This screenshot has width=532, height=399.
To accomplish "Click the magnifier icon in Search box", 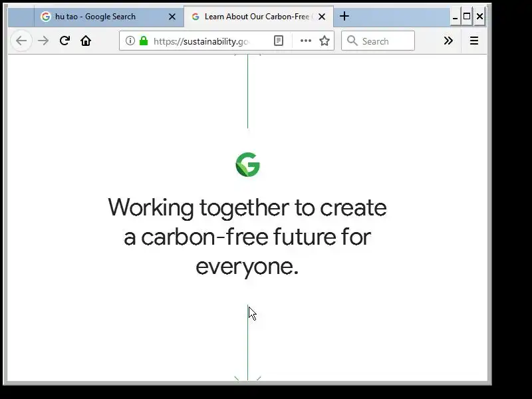I will point(352,41).
